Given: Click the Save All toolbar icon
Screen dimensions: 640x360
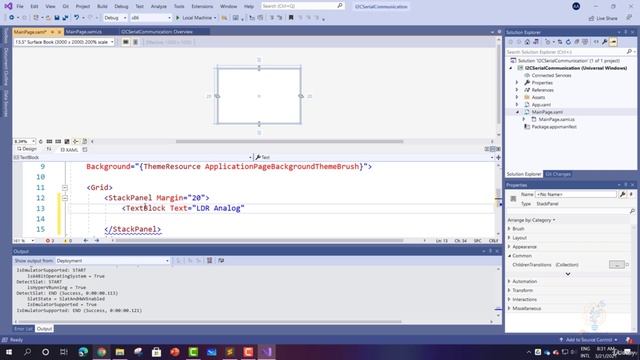Looking at the screenshot, I should [x=65, y=18].
